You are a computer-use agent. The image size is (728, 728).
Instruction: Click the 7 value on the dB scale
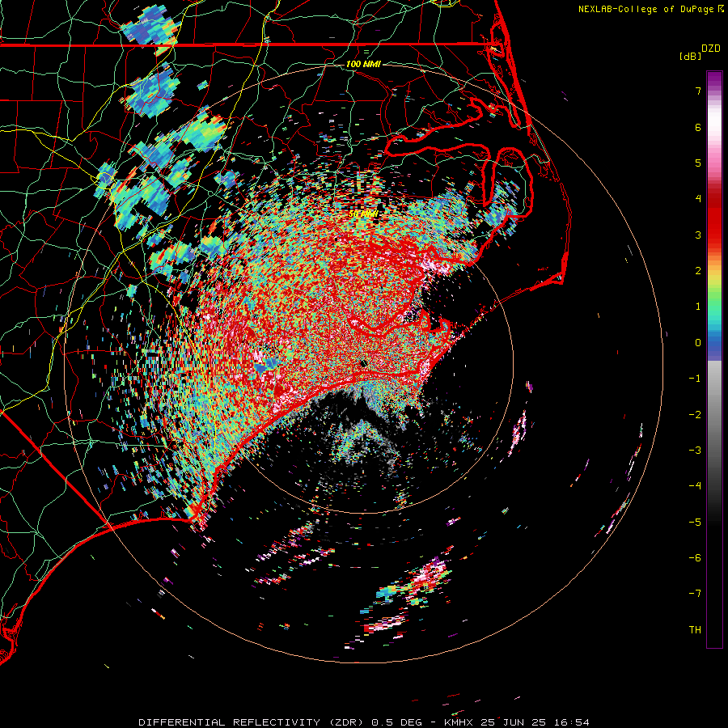click(698, 91)
